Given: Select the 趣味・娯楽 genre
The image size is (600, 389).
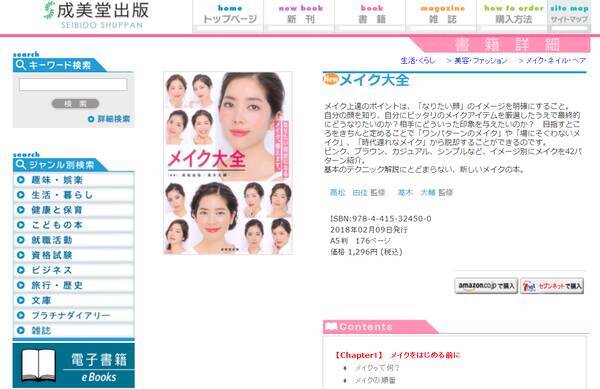Looking at the screenshot, I should click(73, 180).
